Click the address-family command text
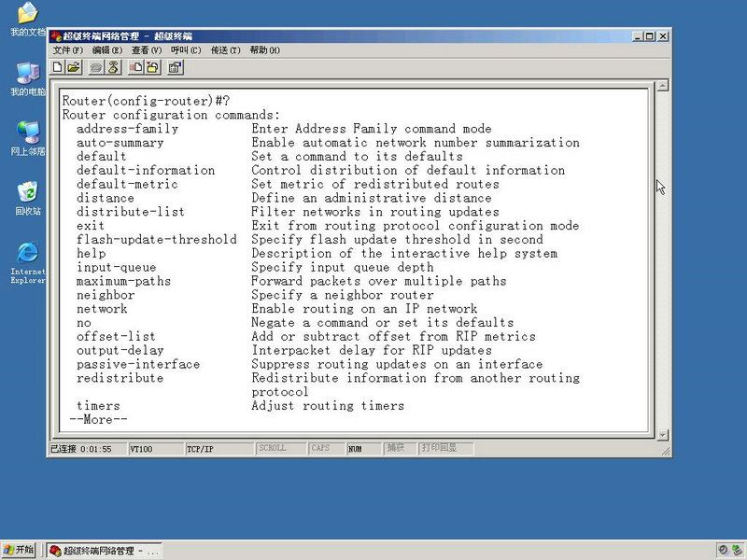The width and height of the screenshot is (747, 560). click(127, 129)
